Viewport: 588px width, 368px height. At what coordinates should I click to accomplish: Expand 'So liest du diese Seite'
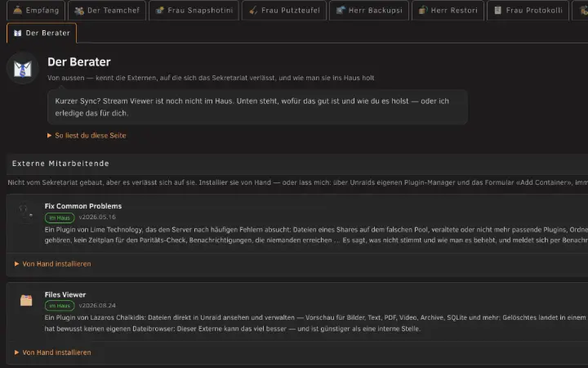click(87, 136)
